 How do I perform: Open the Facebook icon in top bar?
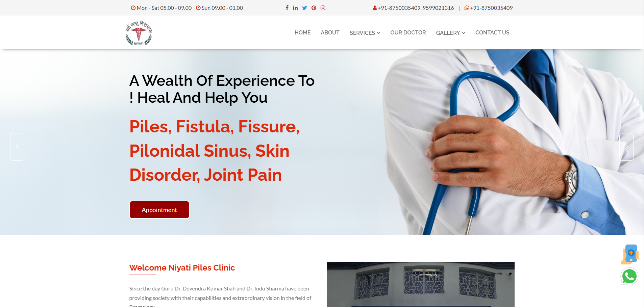(x=287, y=8)
